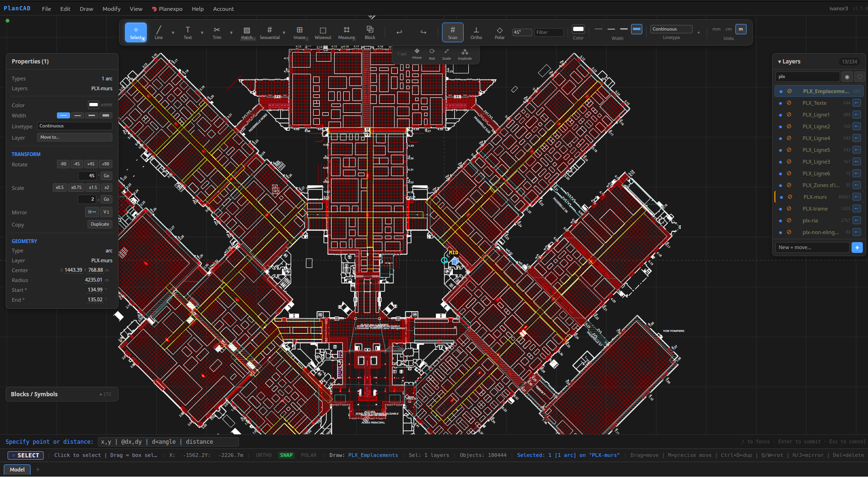
Task: Open the Draw menu
Action: point(86,8)
